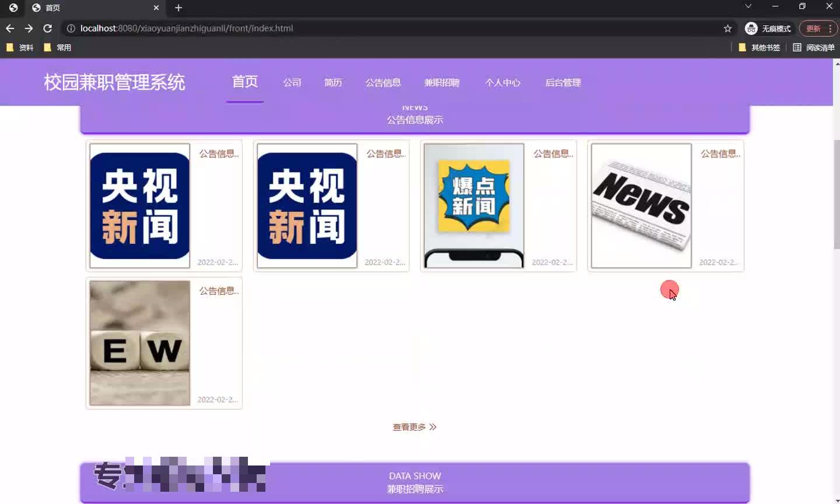Screen dimensions: 840x504
Task: Open the second 央视新闻 announcement thumbnail
Action: pos(307,206)
